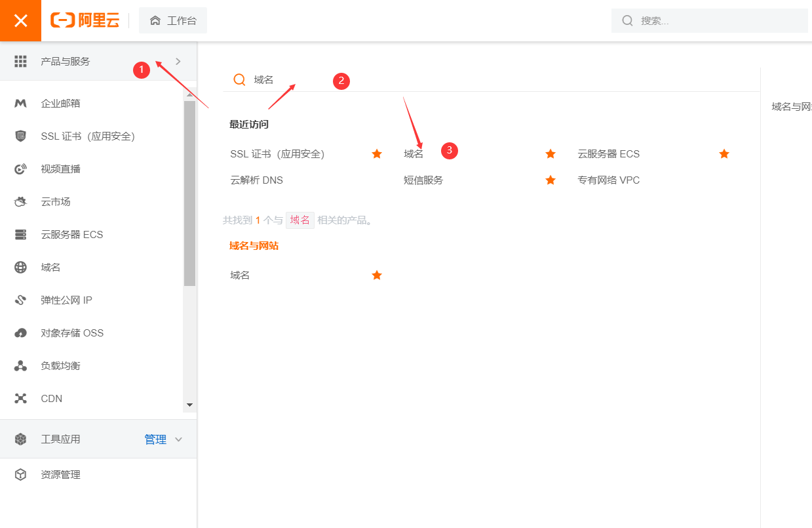This screenshot has width=812, height=528.
Task: Toggle the favorite star for 云服务器 ECS
Action: pyautogui.click(x=724, y=153)
